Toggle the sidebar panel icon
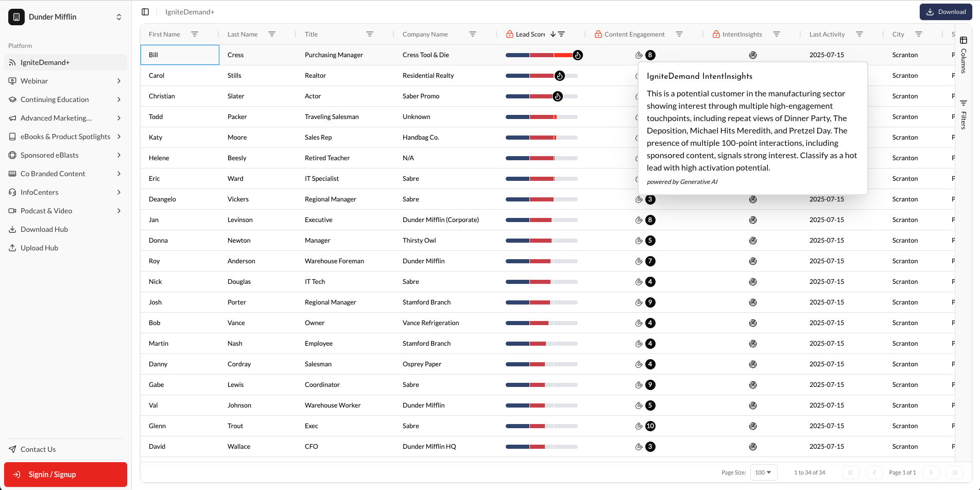This screenshot has height=490, width=980. point(145,12)
